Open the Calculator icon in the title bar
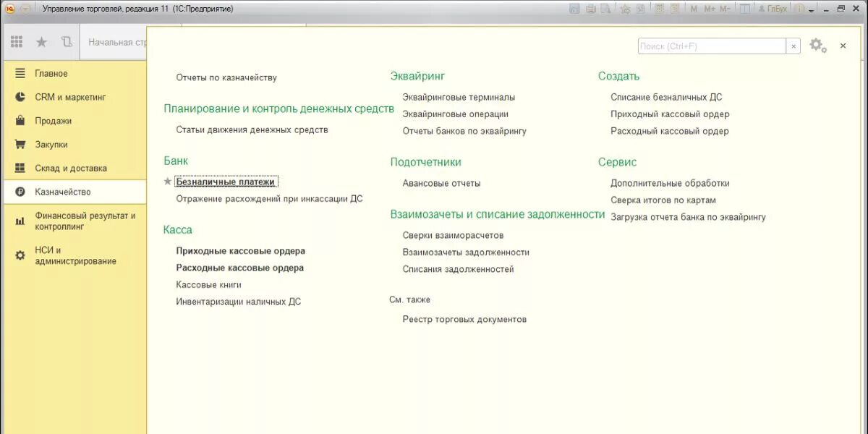 click(x=658, y=9)
